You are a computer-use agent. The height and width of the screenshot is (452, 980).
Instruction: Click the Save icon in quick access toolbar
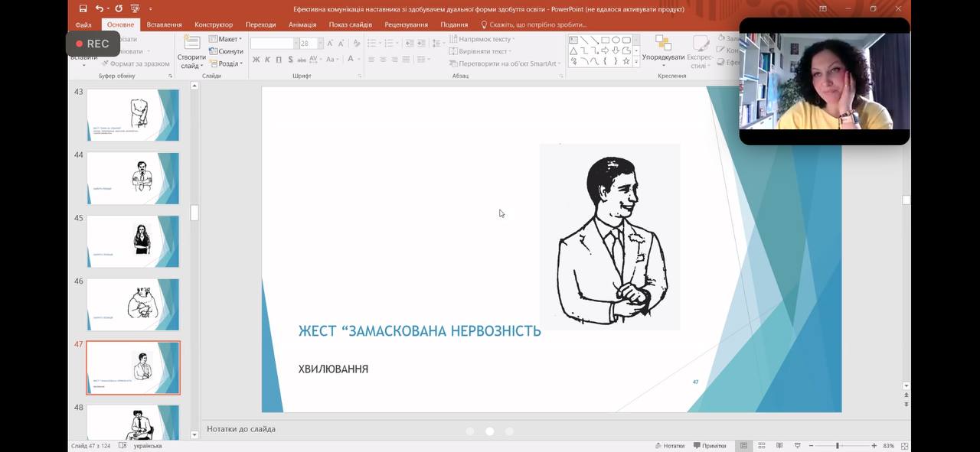click(x=83, y=8)
